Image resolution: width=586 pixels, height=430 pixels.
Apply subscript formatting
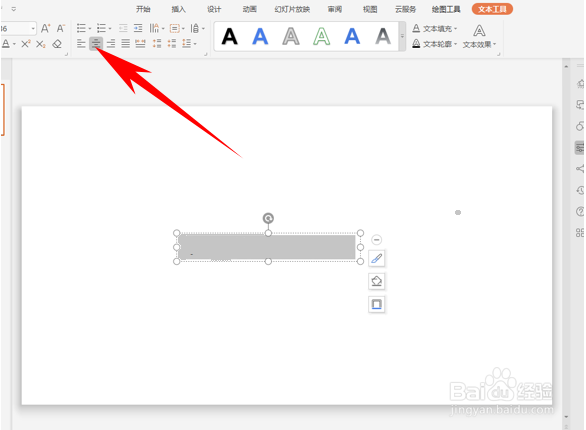(x=40, y=44)
